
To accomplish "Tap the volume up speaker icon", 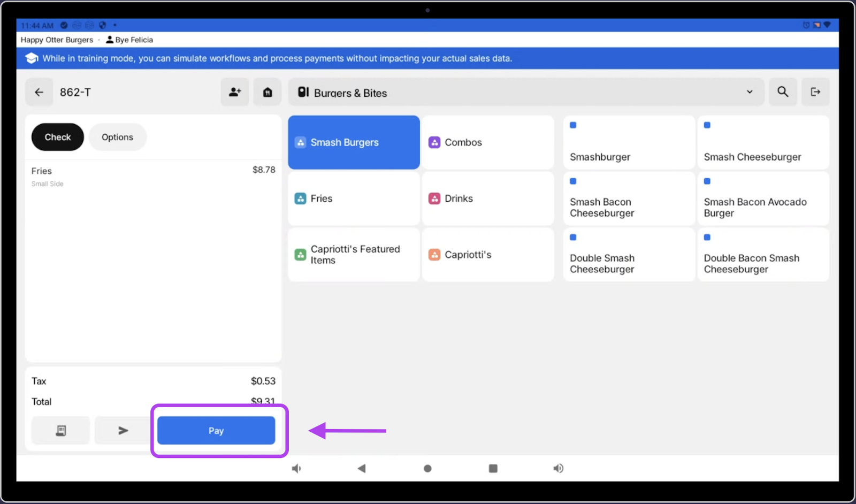I will (558, 469).
